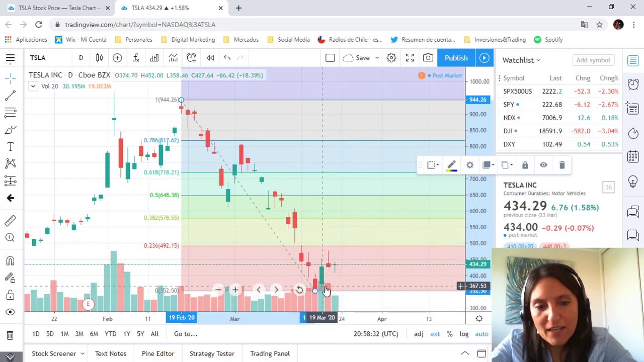The height and width of the screenshot is (362, 644).
Task: Hide all drawings using left toolbar eye
Action: coord(10,312)
